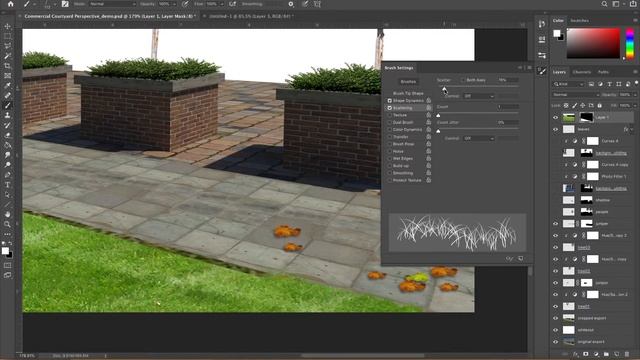640x360 pixels.
Task: Open the Protect Texture settings row
Action: pos(407,180)
